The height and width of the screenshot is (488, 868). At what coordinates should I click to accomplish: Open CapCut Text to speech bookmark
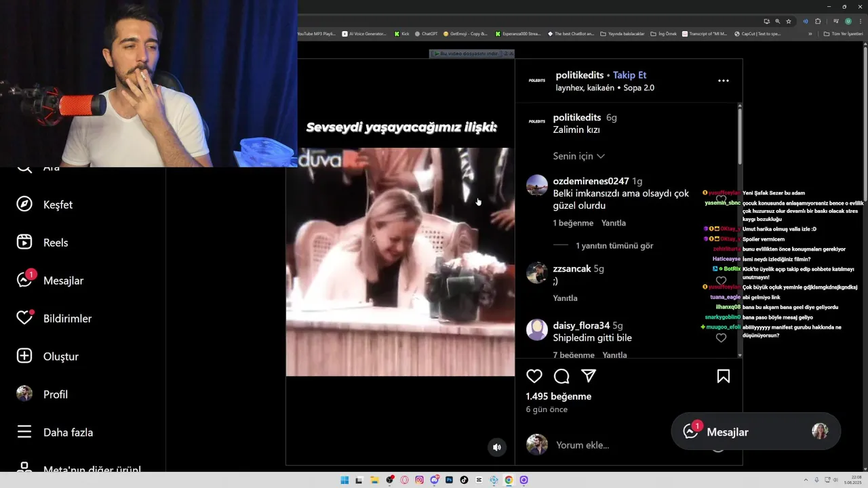(758, 34)
